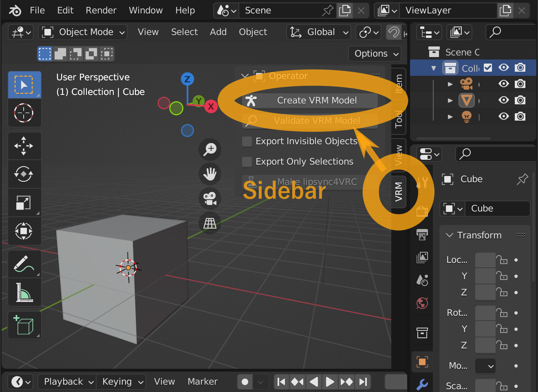Toggle timeline auto keying record button

[x=245, y=382]
